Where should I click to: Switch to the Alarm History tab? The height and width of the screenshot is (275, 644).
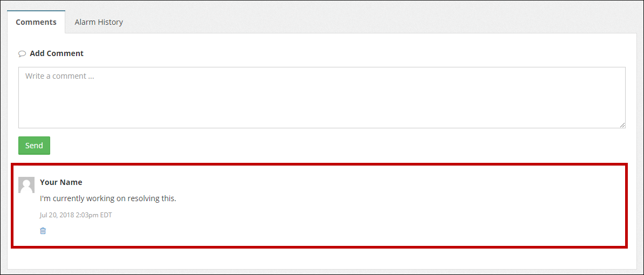click(99, 22)
